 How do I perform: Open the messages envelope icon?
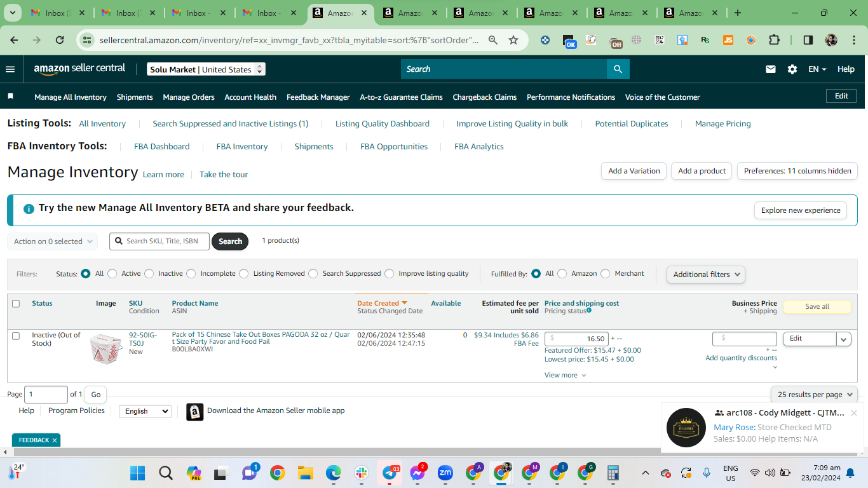[x=771, y=69]
